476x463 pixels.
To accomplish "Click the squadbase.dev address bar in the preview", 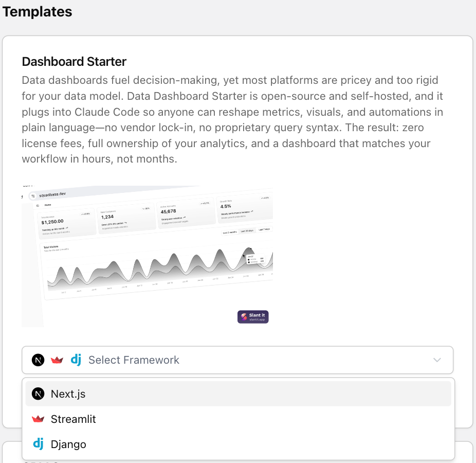I will pos(53,194).
